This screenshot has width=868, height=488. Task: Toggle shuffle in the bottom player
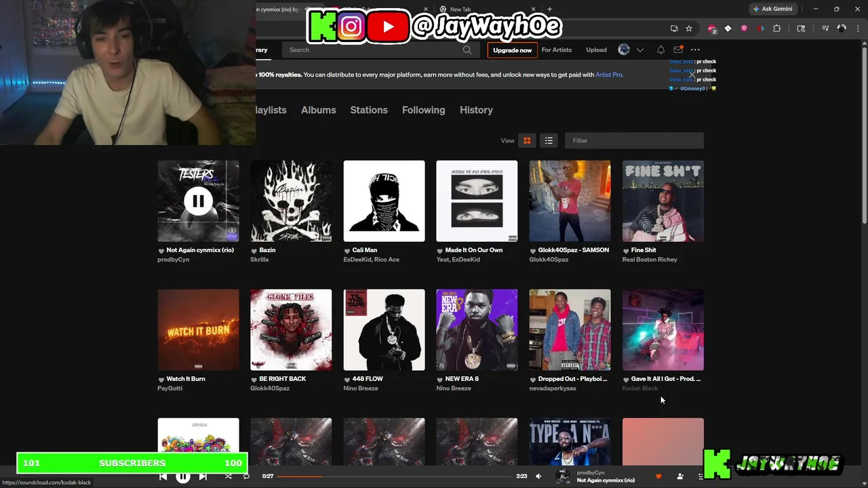click(x=228, y=476)
